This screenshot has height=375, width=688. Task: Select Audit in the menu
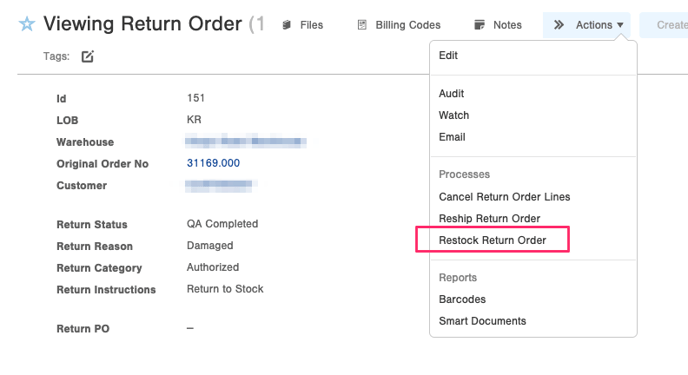pyautogui.click(x=451, y=93)
